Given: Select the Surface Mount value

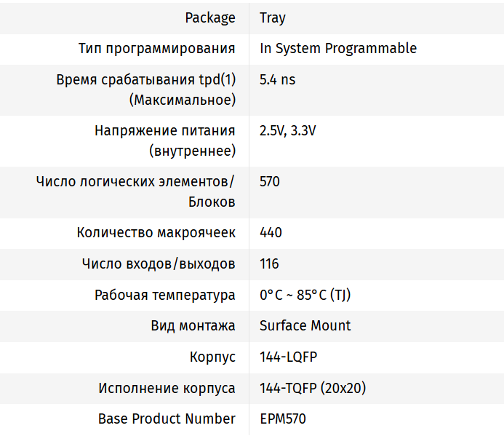Looking at the screenshot, I should point(305,326).
